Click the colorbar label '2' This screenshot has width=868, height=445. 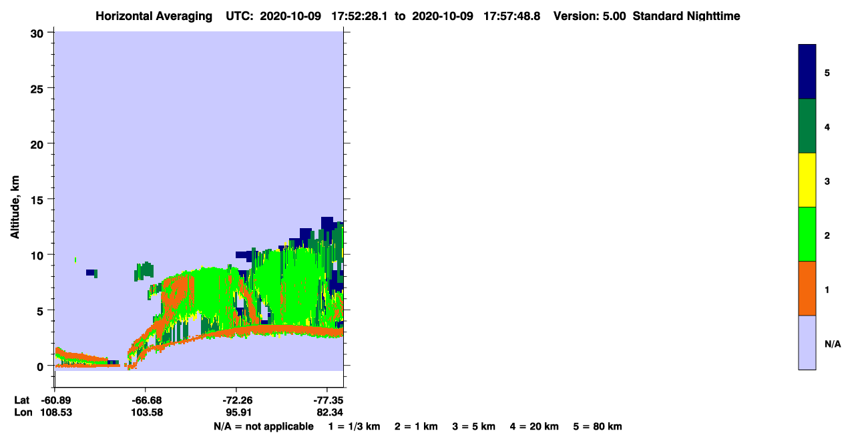click(x=827, y=236)
